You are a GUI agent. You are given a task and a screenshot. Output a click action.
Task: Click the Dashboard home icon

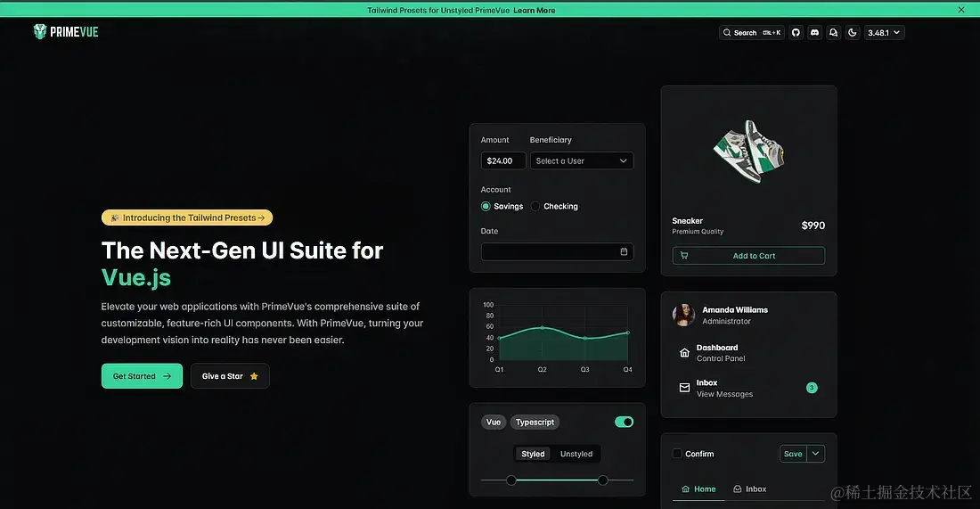pyautogui.click(x=684, y=353)
